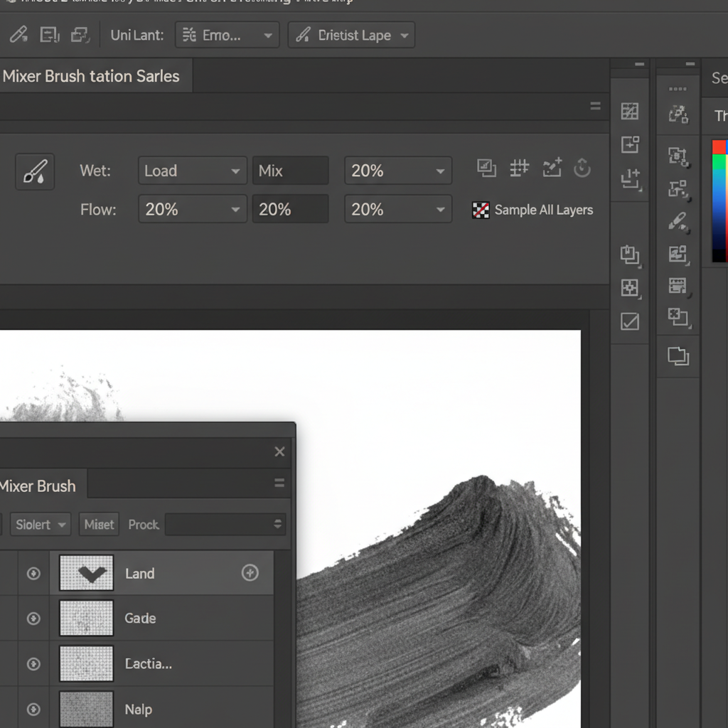The width and height of the screenshot is (728, 728).
Task: Hide the Nalp layer
Action: 33,710
